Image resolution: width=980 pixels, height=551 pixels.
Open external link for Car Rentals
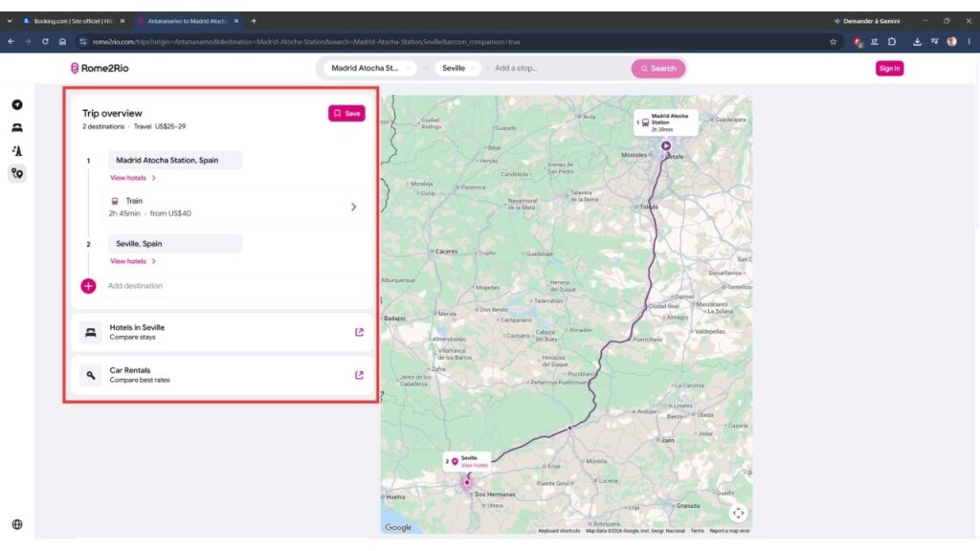pyautogui.click(x=360, y=375)
